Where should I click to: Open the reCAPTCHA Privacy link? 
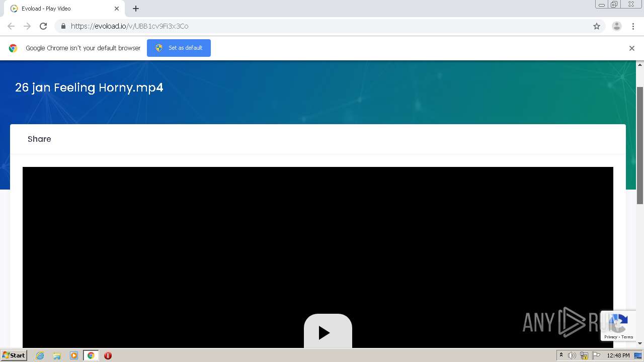click(611, 337)
